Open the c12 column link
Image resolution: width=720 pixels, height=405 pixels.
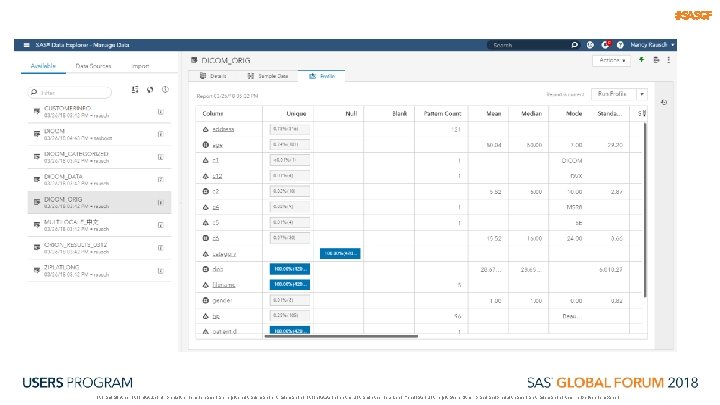coord(217,176)
